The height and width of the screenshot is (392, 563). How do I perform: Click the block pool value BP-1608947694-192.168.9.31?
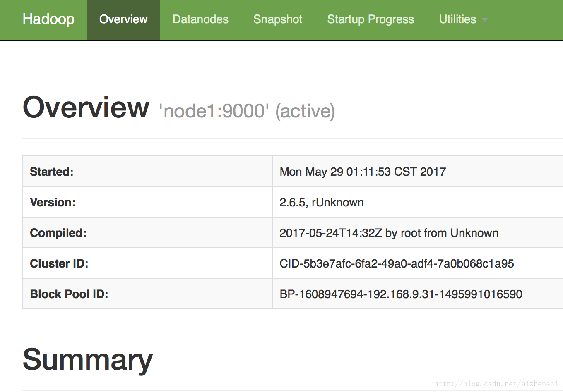(x=401, y=294)
